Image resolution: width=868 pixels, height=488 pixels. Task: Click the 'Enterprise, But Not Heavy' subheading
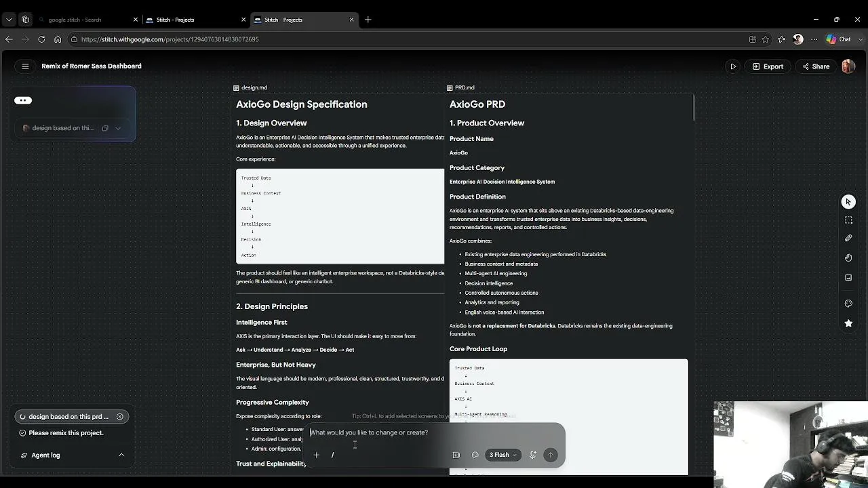tap(276, 365)
